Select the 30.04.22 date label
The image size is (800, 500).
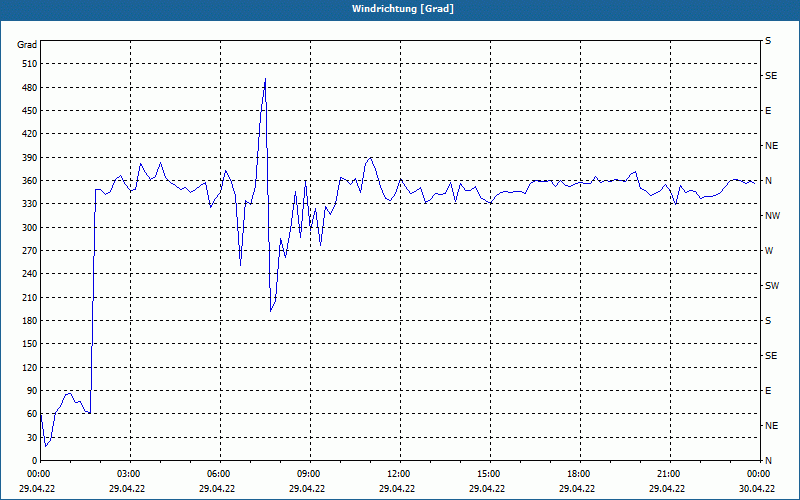point(757,488)
